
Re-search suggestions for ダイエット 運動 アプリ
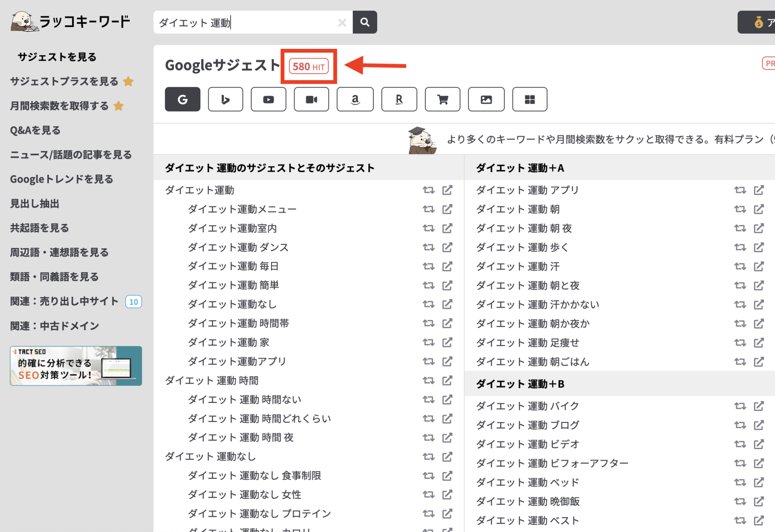[x=740, y=190]
